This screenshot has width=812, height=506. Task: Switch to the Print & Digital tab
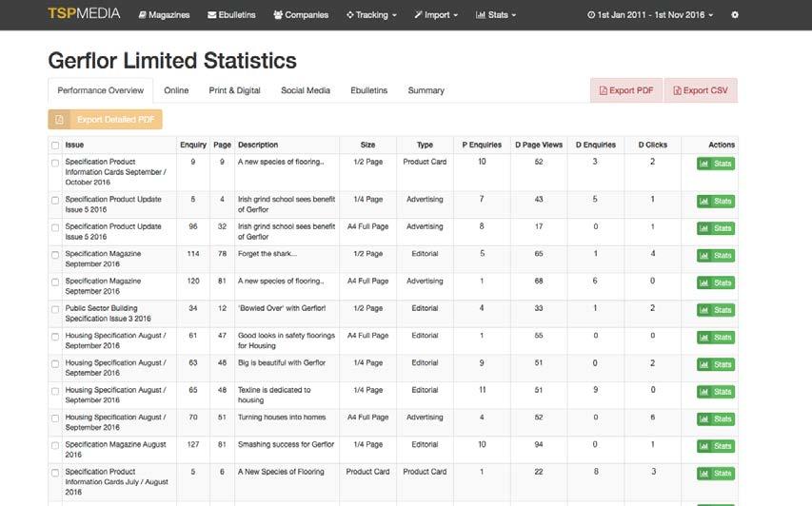tap(234, 90)
